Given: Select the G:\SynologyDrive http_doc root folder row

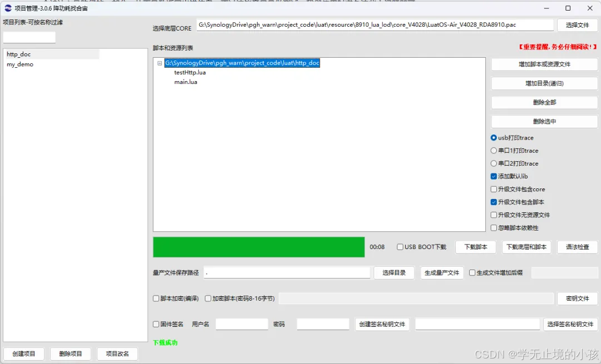Looking at the screenshot, I should pyautogui.click(x=242, y=63).
